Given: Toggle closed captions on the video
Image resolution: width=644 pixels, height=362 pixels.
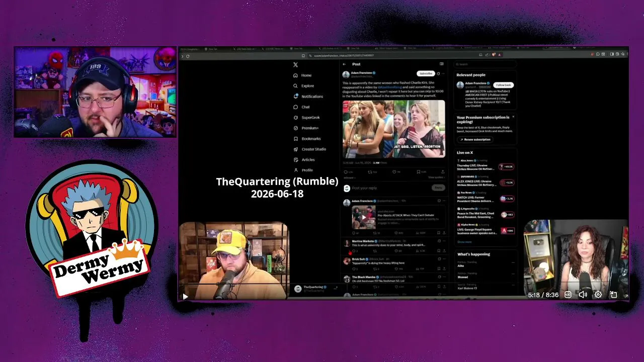Looking at the screenshot, I should (x=568, y=295).
